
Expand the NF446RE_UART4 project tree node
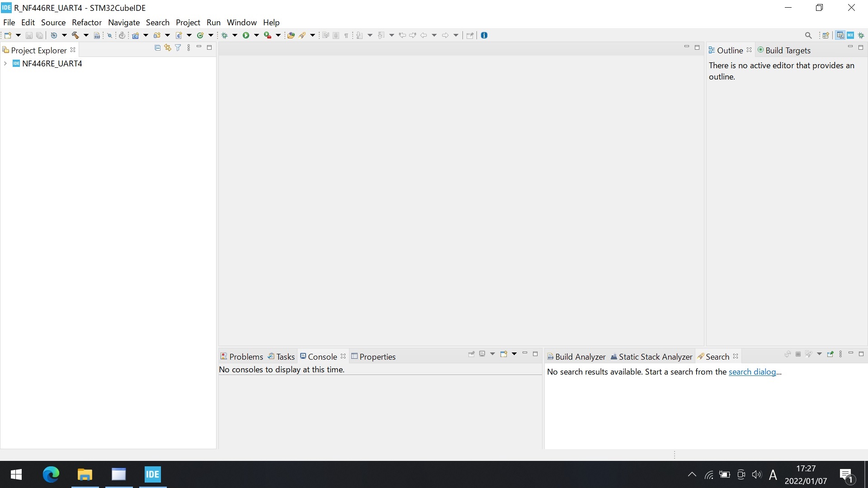[5, 64]
